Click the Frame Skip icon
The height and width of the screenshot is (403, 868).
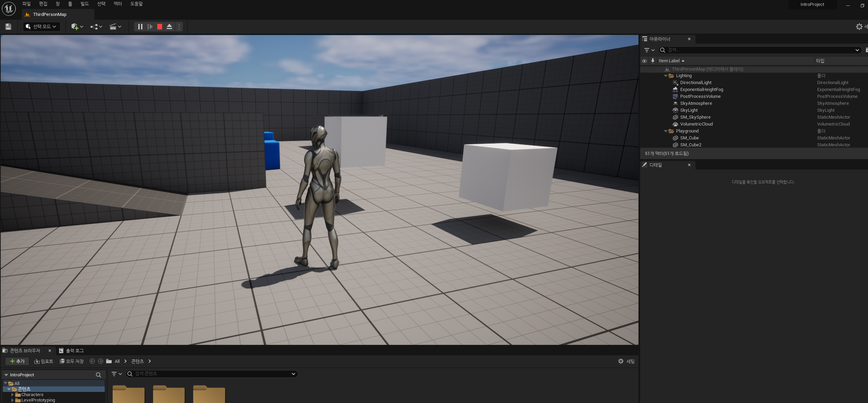pos(150,27)
